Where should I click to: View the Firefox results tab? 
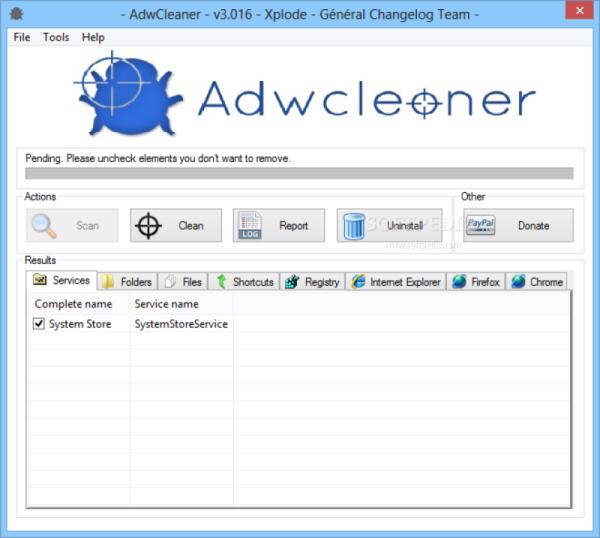click(x=476, y=282)
